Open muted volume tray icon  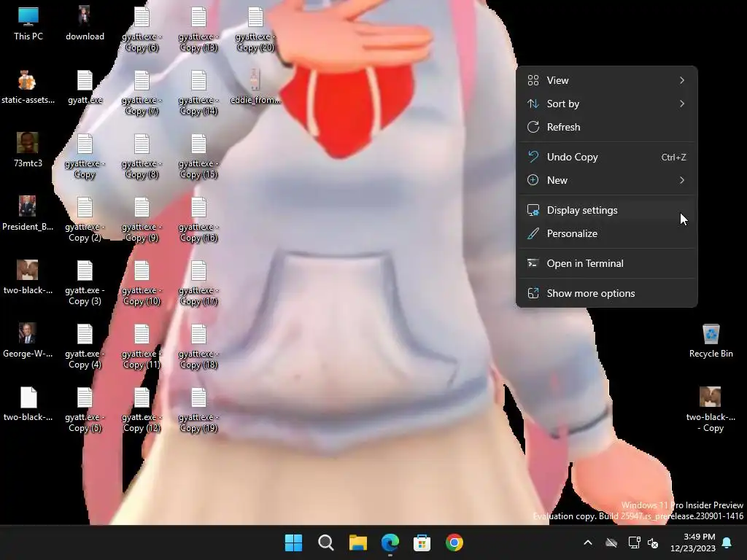click(x=653, y=542)
